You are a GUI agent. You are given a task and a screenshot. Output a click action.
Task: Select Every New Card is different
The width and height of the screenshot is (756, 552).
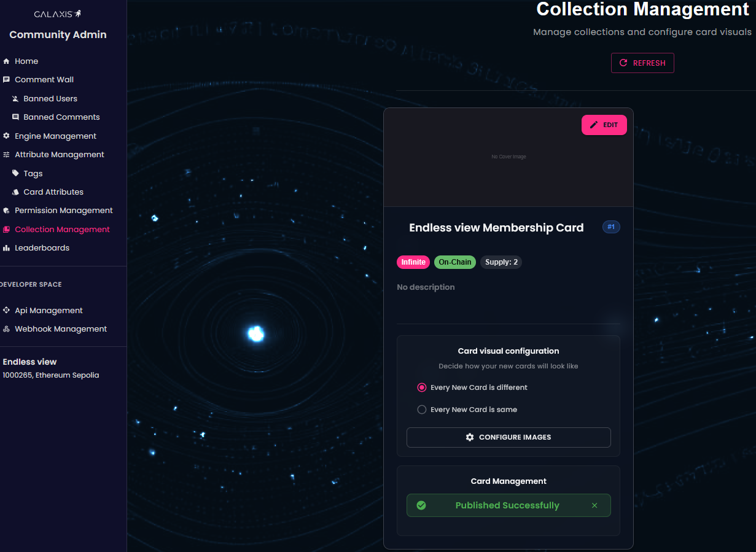422,387
